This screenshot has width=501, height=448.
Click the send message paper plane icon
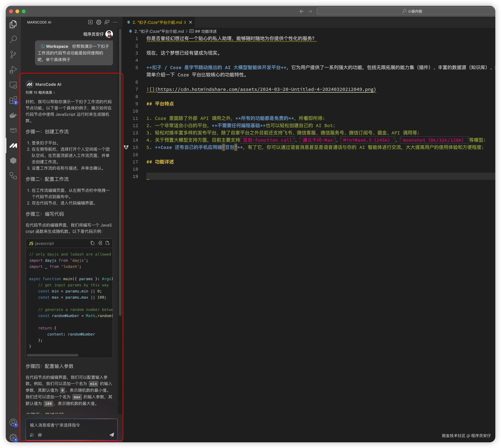tap(112, 435)
